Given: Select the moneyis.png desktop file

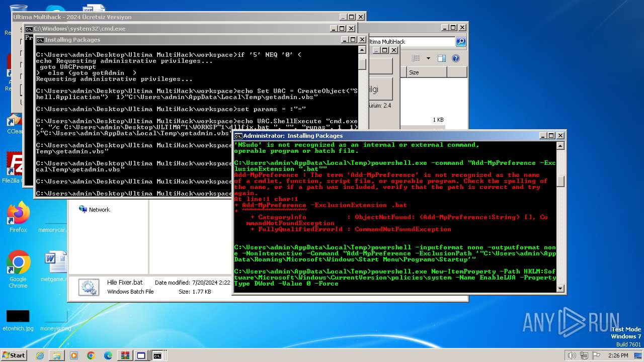Looking at the screenshot, I should click(x=55, y=320).
